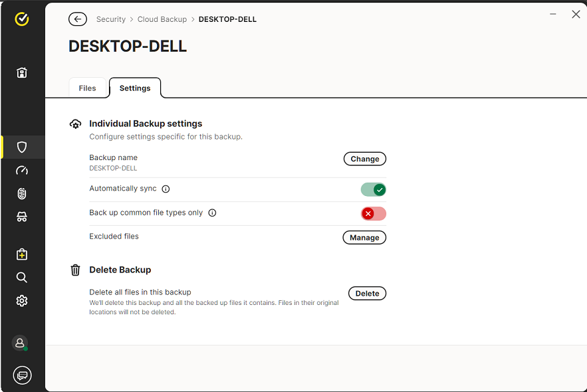Image resolution: width=587 pixels, height=392 pixels.
Task: Select the Settings tab
Action: point(135,88)
